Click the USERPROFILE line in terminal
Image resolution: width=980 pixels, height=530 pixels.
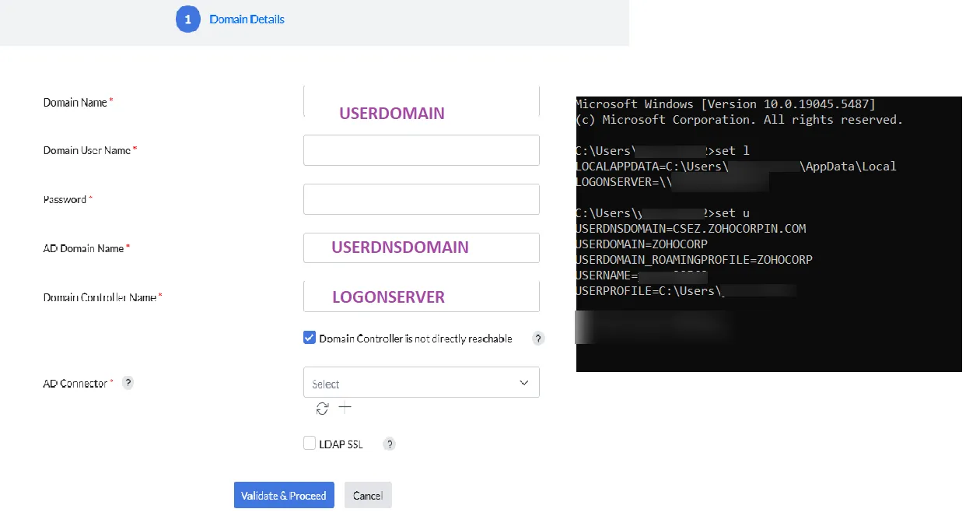[x=686, y=291]
